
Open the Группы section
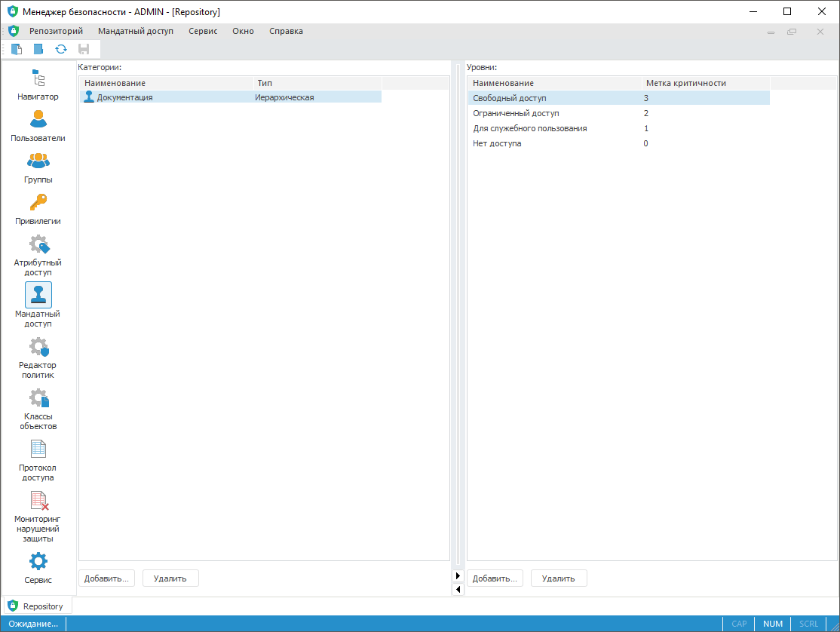coord(38,167)
